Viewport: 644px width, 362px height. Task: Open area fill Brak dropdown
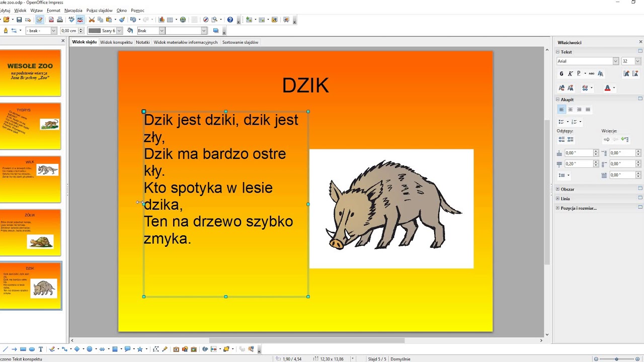coord(162,31)
